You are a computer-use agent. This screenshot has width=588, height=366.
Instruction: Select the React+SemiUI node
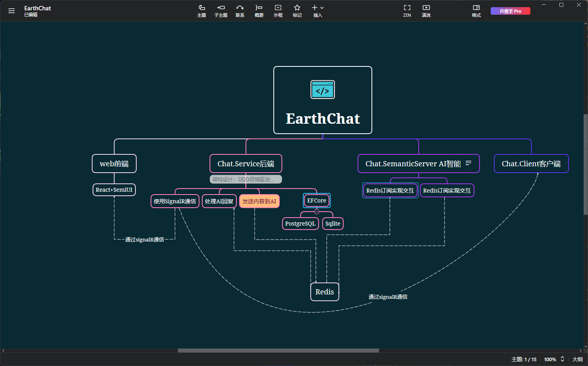tap(114, 190)
